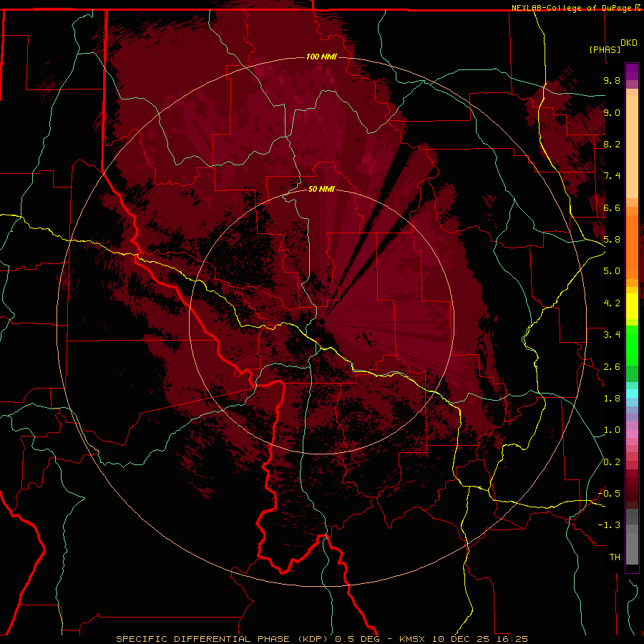
Task: Click the TH threshold label on the scale
Action: tap(615, 557)
